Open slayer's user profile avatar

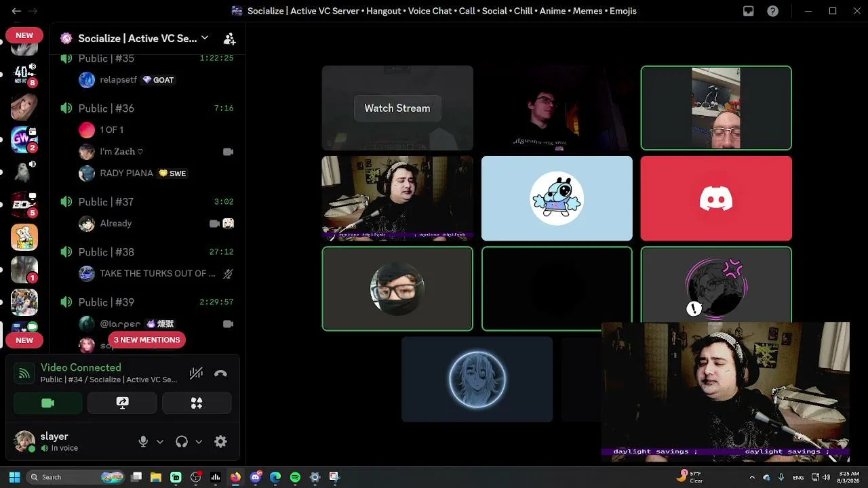click(25, 441)
